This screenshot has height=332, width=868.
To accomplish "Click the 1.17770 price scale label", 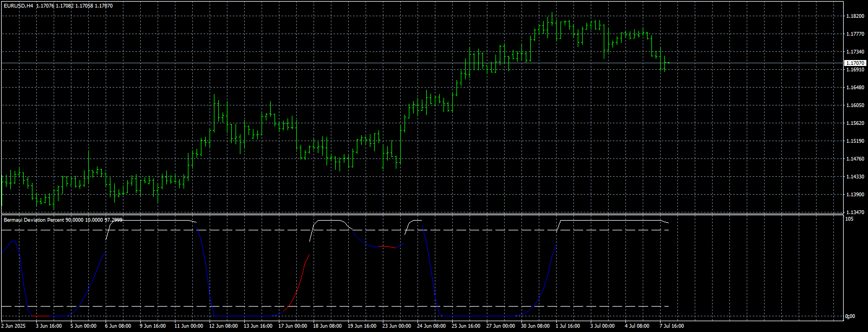I will click(855, 34).
